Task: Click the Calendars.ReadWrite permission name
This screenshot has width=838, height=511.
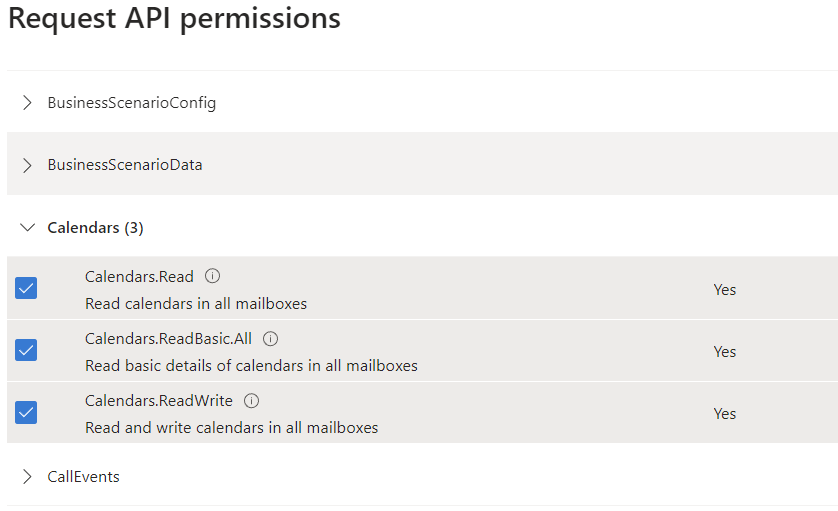Action: (x=159, y=401)
